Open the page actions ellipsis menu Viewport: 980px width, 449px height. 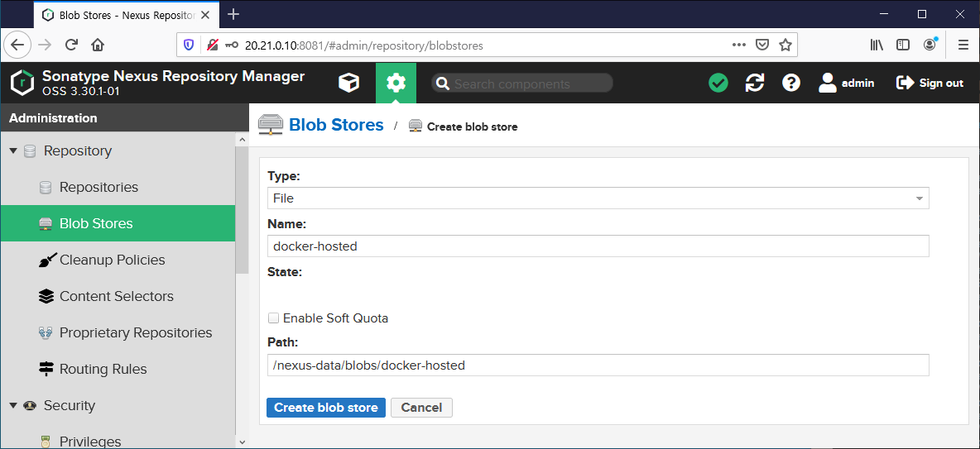738,45
